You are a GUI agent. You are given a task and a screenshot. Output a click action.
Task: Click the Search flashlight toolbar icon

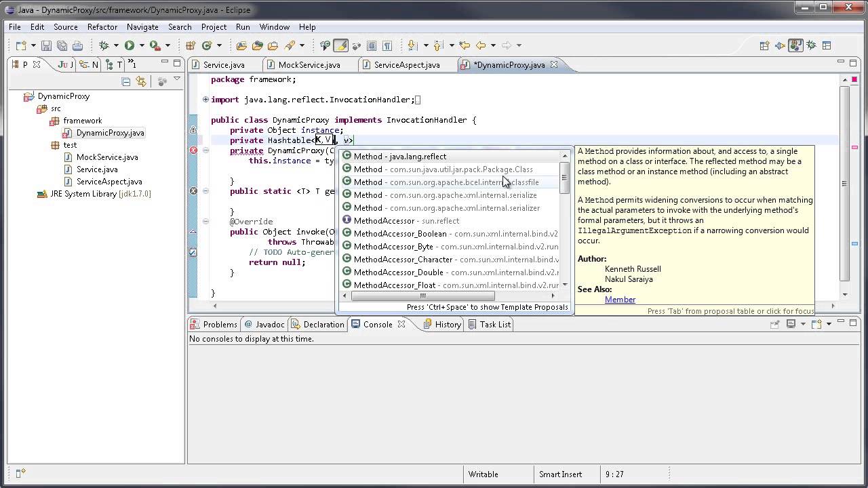[x=290, y=45]
